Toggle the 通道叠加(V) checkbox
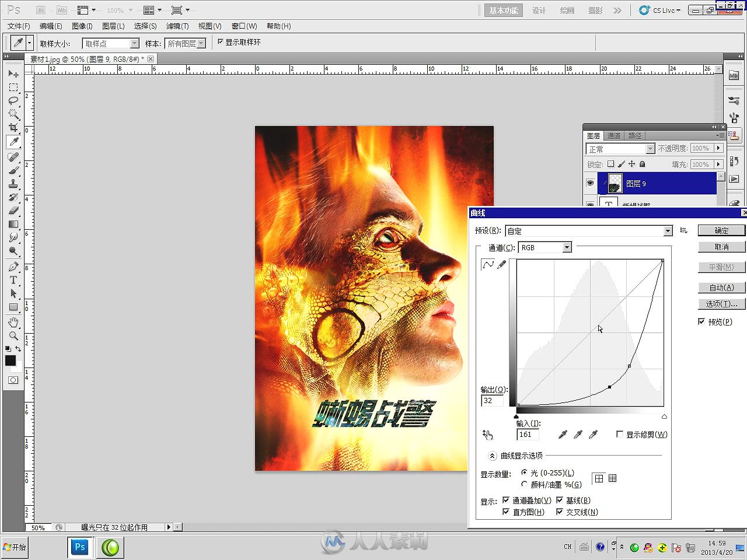The image size is (747, 560). (506, 500)
